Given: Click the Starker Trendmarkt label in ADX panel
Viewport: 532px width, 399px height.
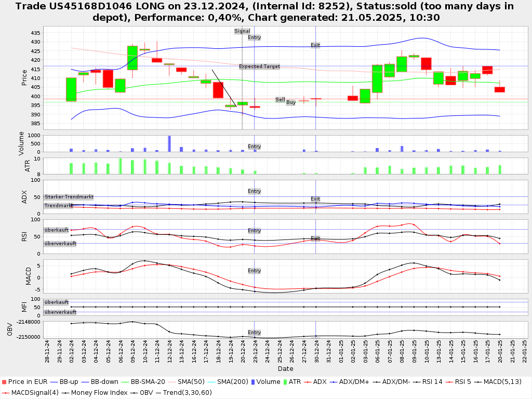Looking at the screenshot, I should point(69,197).
